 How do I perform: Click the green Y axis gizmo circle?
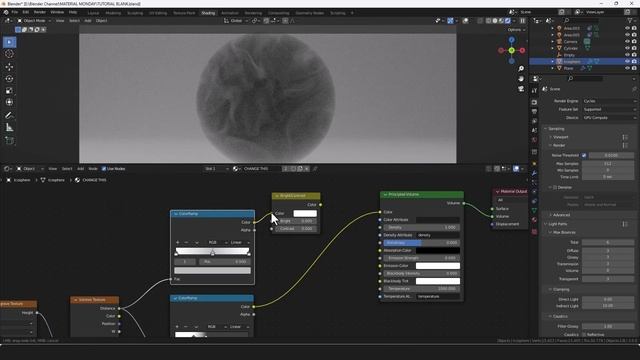(511, 50)
